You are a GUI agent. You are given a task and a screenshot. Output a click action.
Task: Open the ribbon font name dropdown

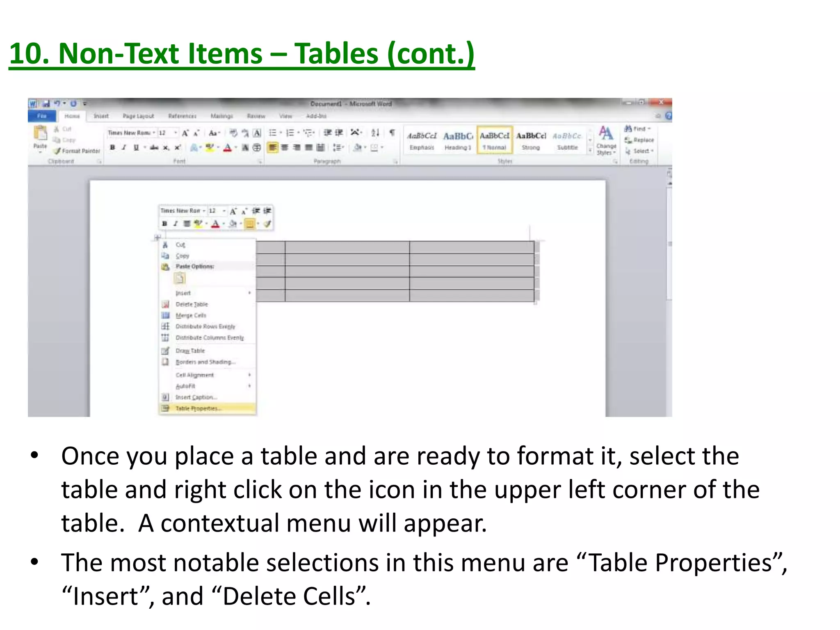pos(154,133)
